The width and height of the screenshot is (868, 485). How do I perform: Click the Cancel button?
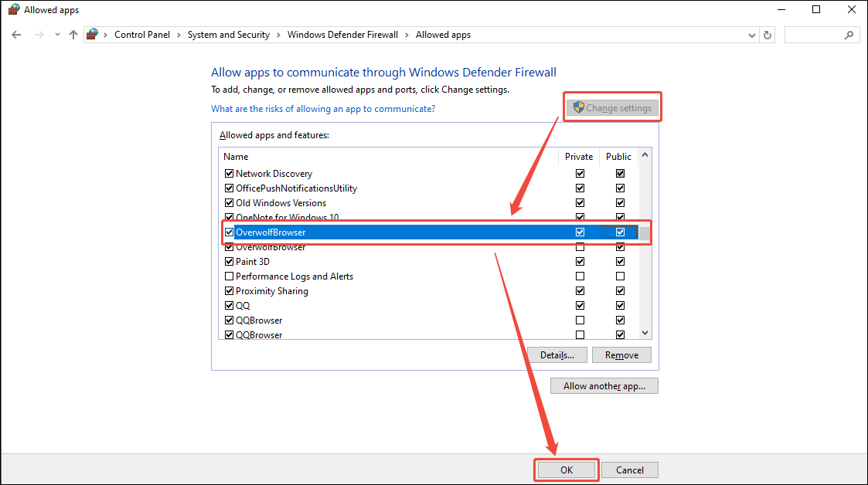coord(630,470)
